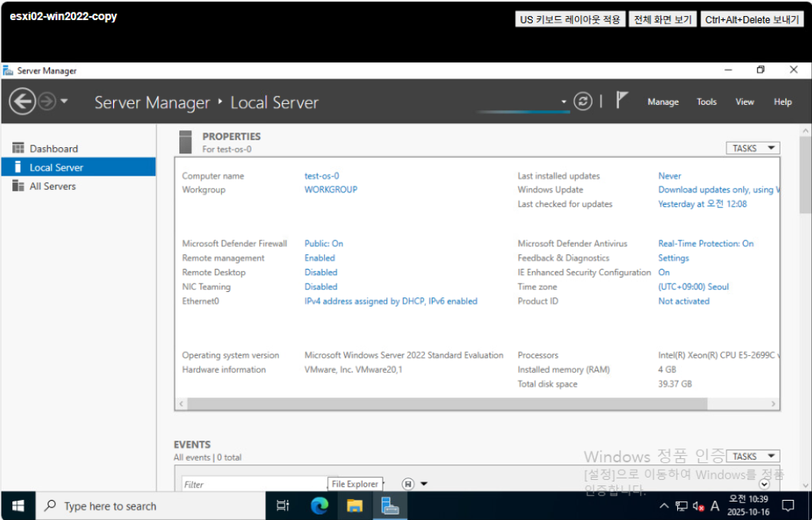Open Download updates only Windows Update link
The height and width of the screenshot is (520, 812).
718,190
